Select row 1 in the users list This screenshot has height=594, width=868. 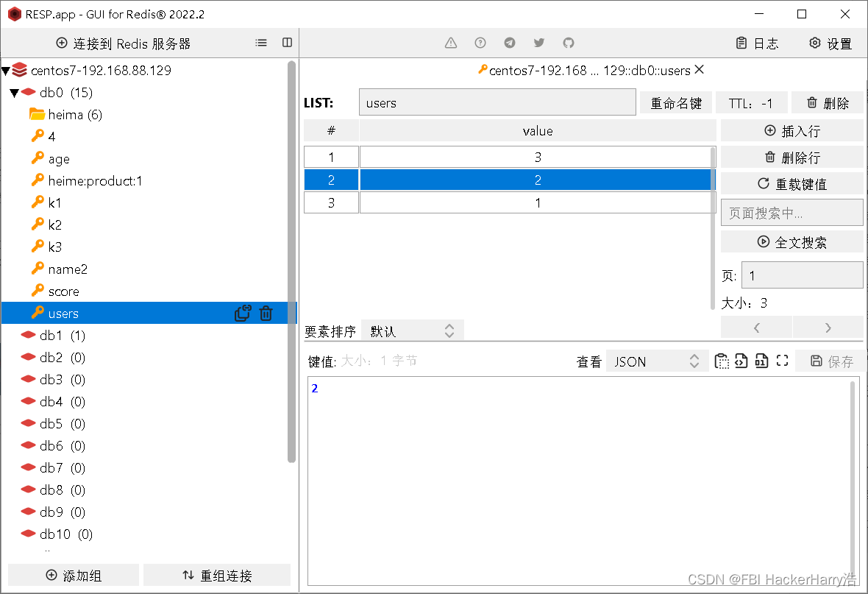537,156
